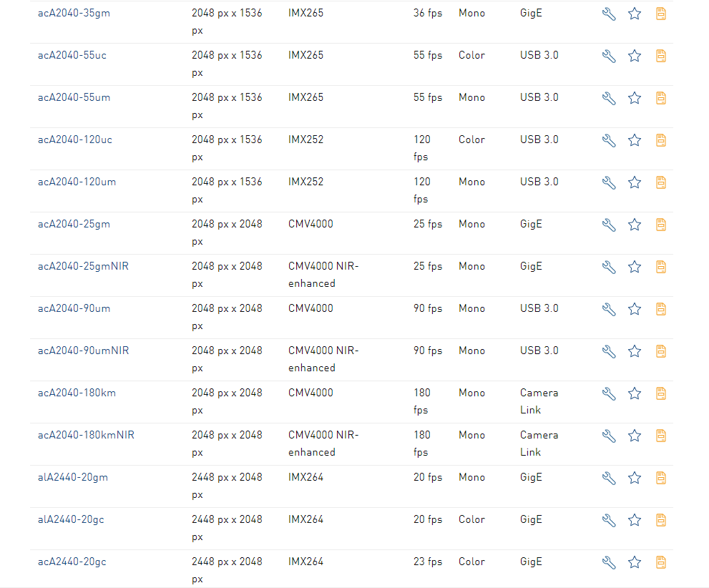Open the acA2040-25gmNIR camera link
Screen dimensions: 709x588
pyautogui.click(x=83, y=266)
